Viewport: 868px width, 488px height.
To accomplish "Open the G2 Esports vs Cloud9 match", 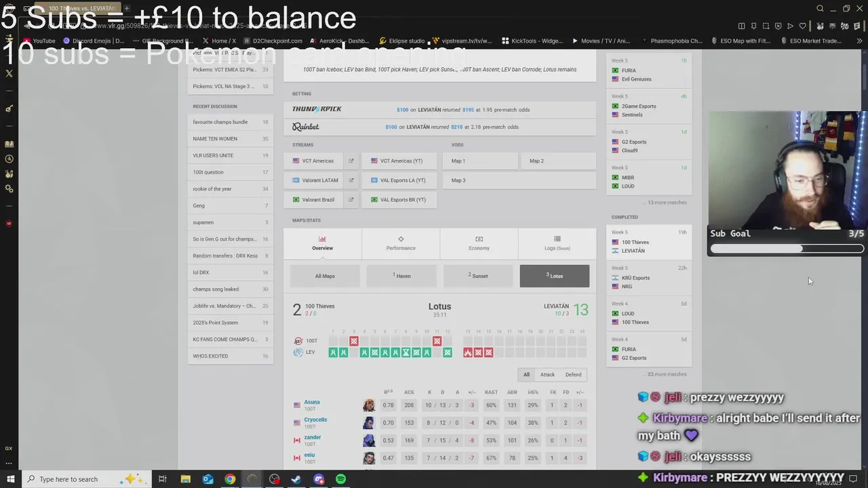I will point(649,142).
